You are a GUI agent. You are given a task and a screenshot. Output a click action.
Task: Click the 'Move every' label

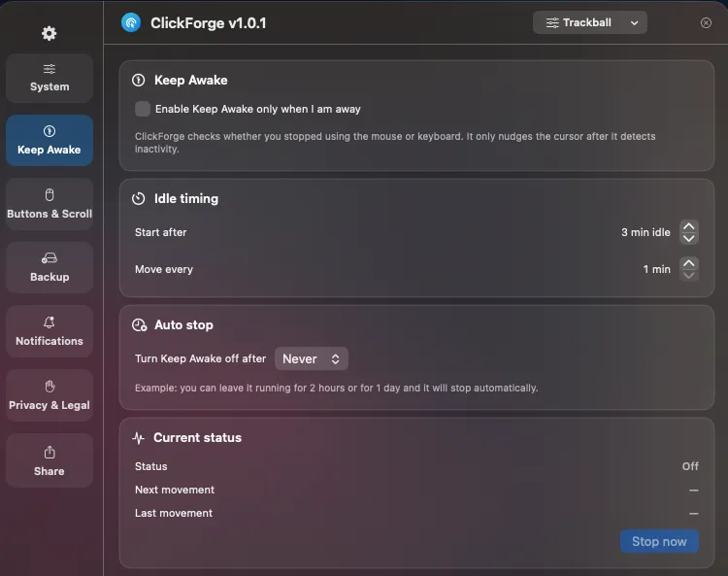click(x=164, y=269)
